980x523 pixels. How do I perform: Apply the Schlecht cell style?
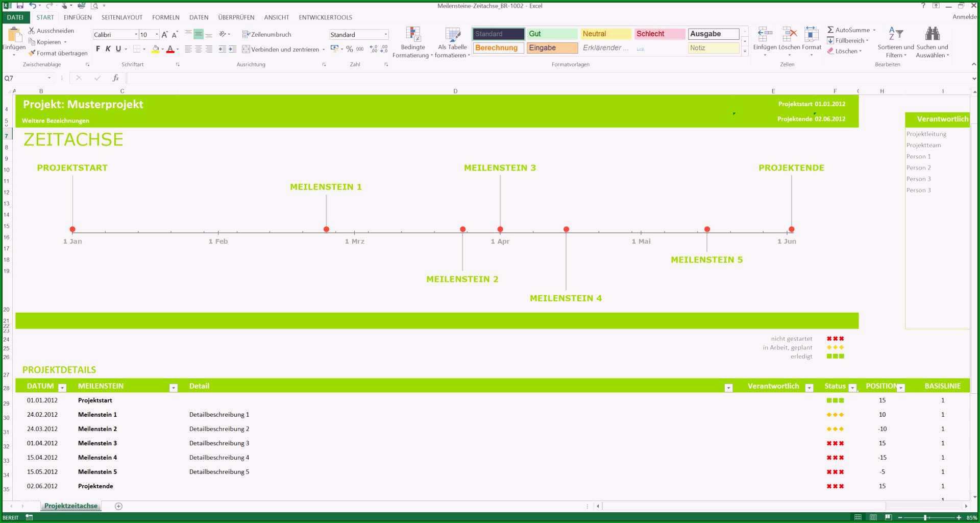click(x=659, y=34)
